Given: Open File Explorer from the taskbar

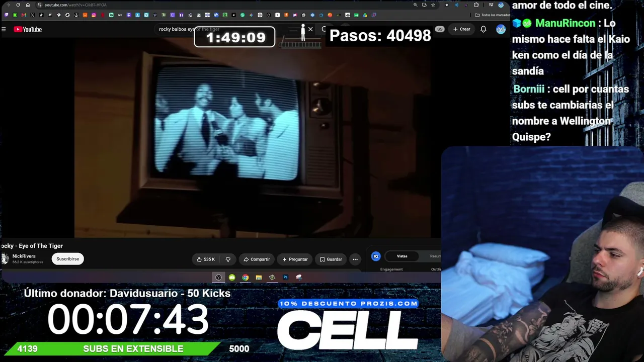Looking at the screenshot, I should [259, 277].
